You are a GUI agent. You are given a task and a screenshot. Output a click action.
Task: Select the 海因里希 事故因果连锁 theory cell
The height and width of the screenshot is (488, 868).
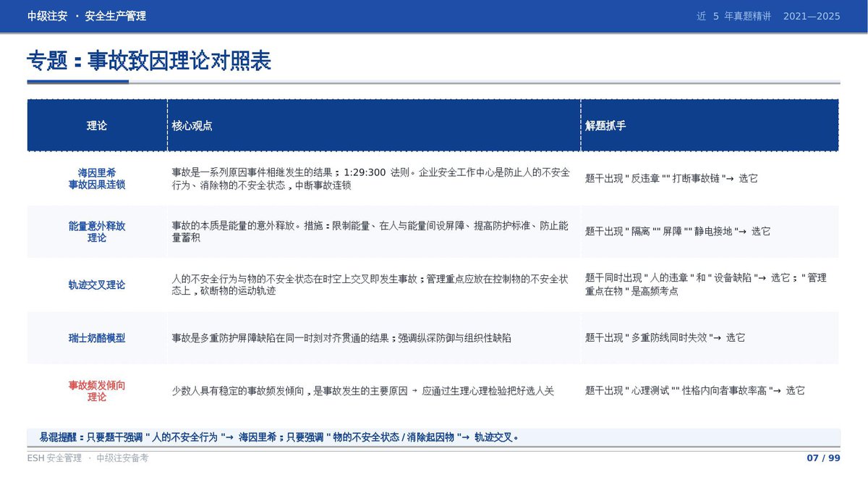pos(97,179)
